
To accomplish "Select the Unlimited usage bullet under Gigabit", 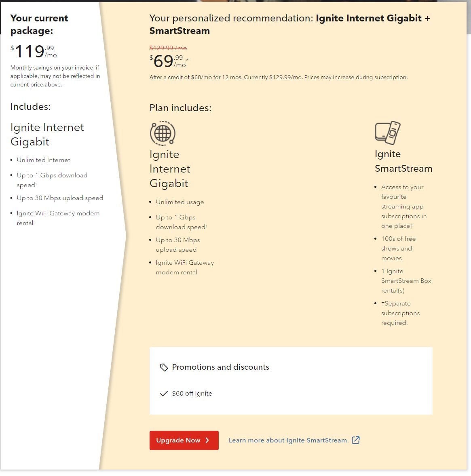I will (180, 202).
